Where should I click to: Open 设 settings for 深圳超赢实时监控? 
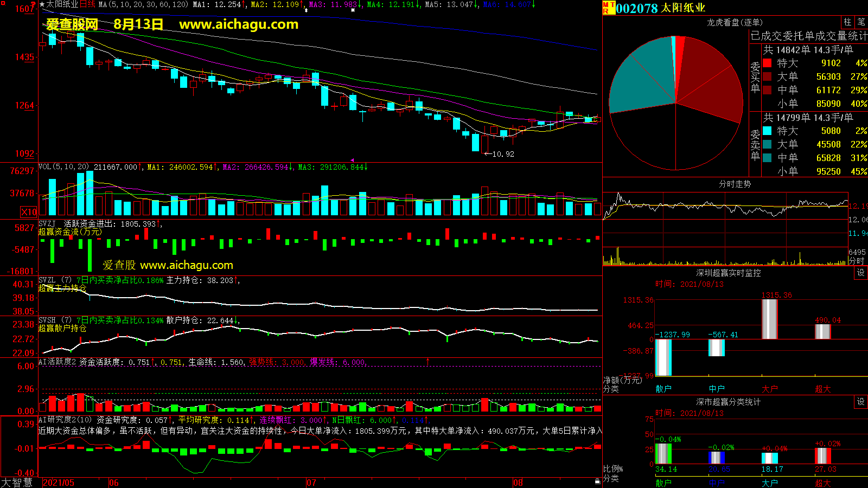(x=860, y=273)
